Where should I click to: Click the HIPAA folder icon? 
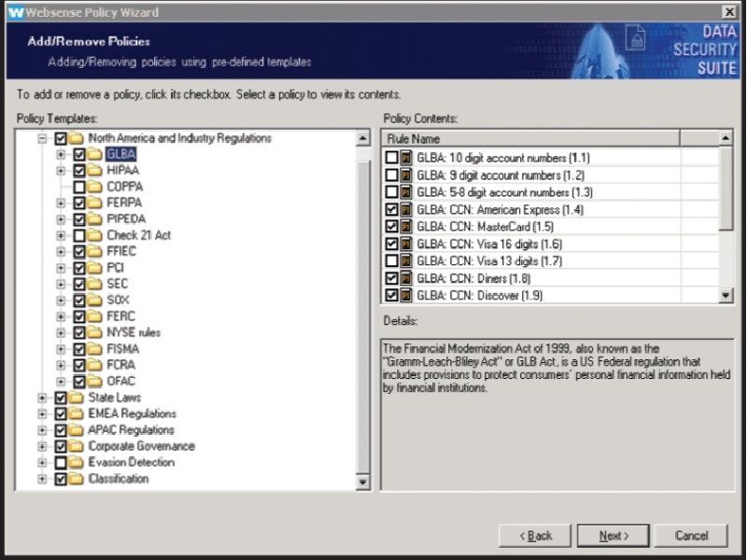[x=95, y=171]
